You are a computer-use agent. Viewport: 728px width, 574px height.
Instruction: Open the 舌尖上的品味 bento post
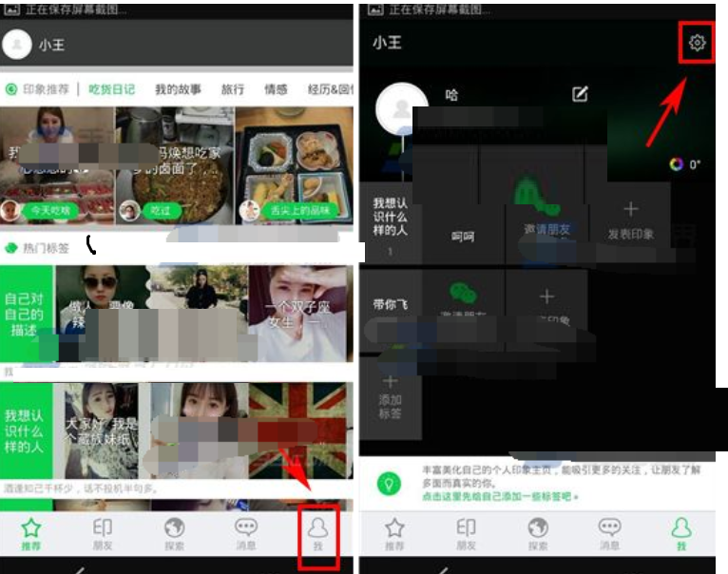295,165
